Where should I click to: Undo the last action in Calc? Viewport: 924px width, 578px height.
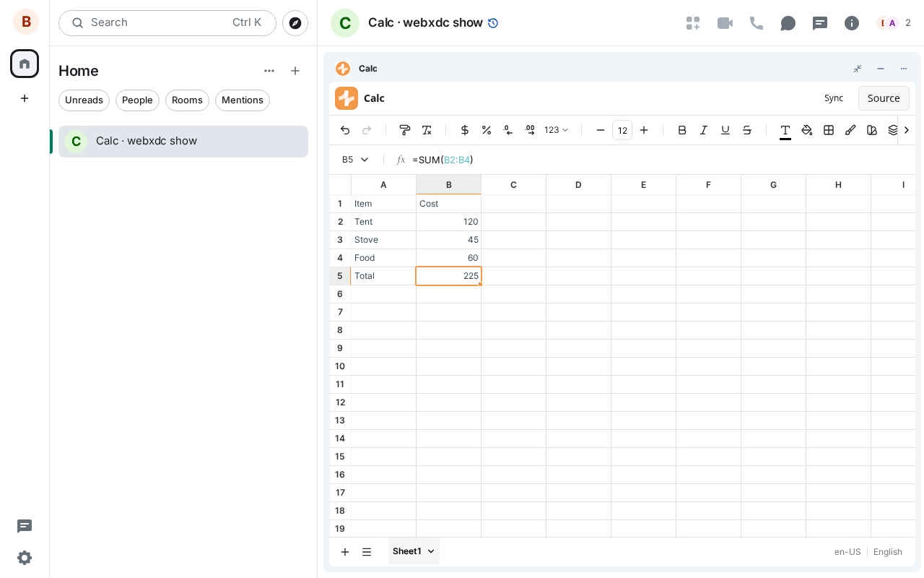point(345,130)
